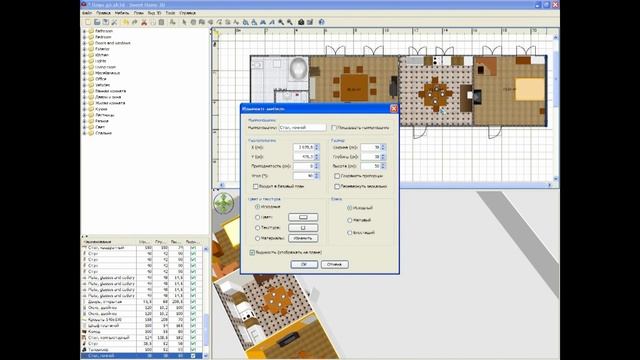Open Help with the blue question icon
Image resolution: width=640 pixels, height=360 pixels.
[x=322, y=22]
